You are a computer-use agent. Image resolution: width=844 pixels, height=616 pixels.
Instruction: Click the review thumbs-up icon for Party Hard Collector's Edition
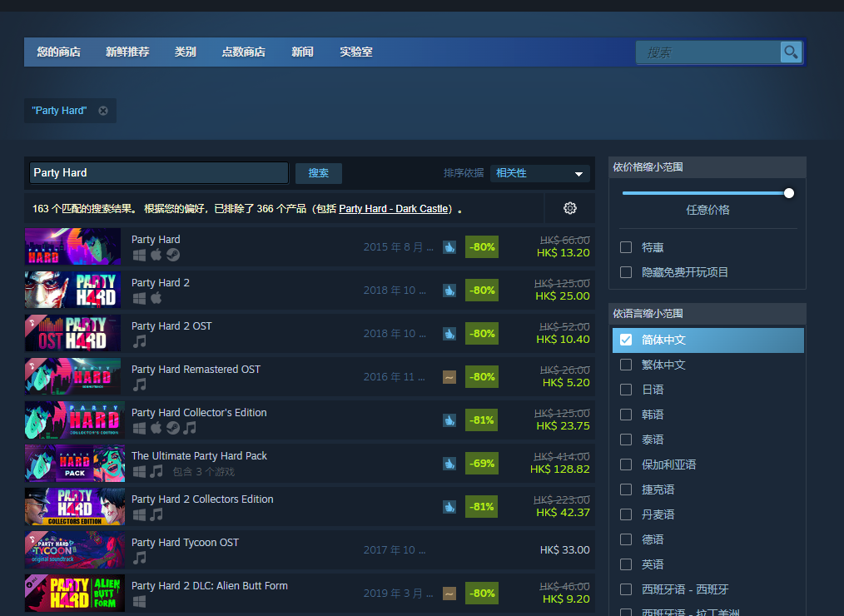449,420
